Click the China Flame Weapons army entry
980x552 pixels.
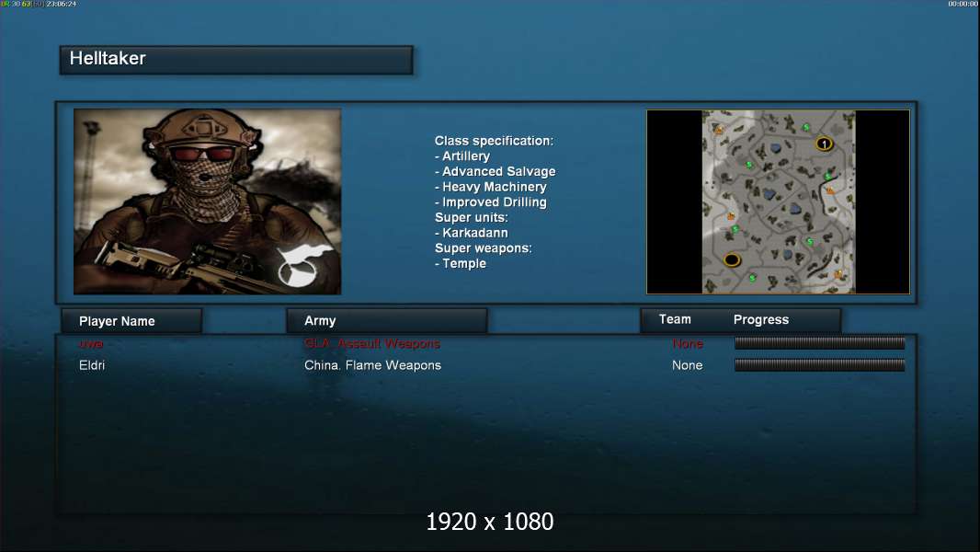tap(372, 365)
